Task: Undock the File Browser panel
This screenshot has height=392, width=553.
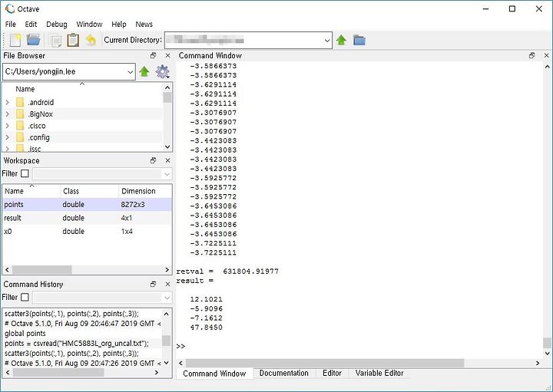Action: pos(153,56)
